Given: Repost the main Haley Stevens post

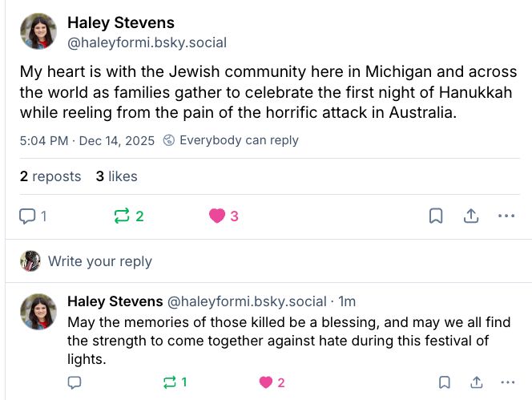Looking at the screenshot, I should click(x=122, y=216).
